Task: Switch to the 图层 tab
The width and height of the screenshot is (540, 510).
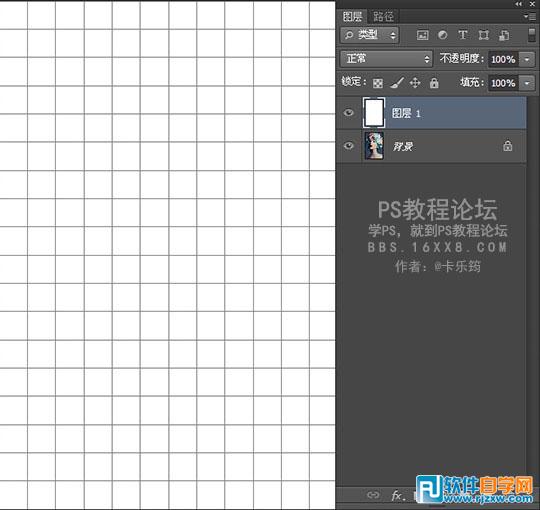Action: (x=352, y=16)
